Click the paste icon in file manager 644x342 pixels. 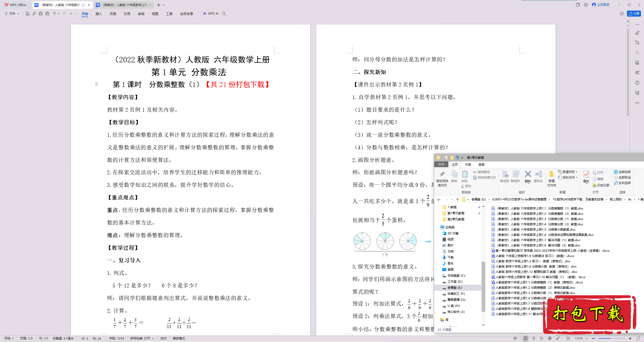click(464, 176)
